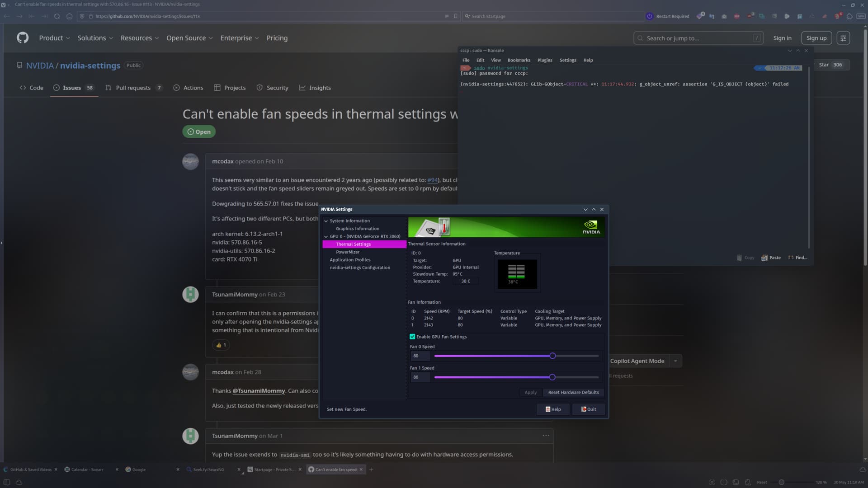Click the browser reload icon
The width and height of the screenshot is (868, 488).
point(57,16)
